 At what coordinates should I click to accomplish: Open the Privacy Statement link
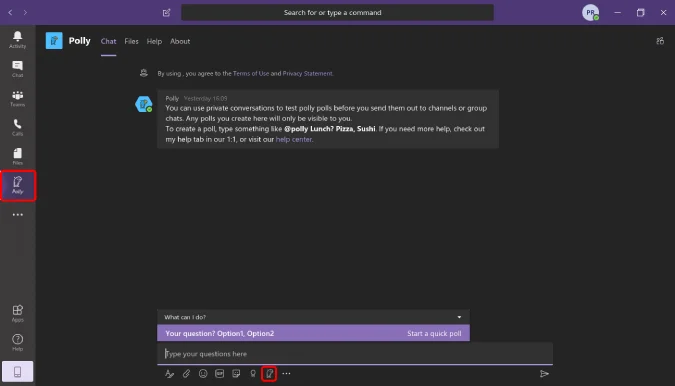[x=307, y=74]
